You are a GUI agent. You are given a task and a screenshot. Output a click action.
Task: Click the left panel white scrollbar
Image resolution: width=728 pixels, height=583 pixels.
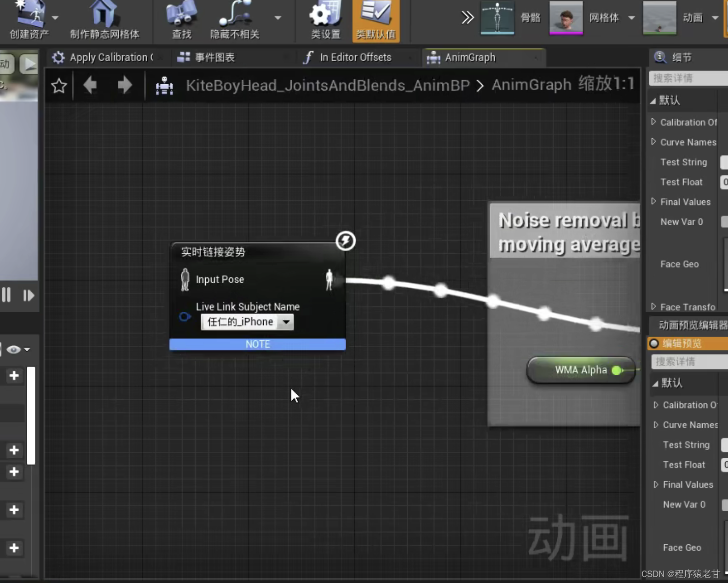click(x=31, y=415)
